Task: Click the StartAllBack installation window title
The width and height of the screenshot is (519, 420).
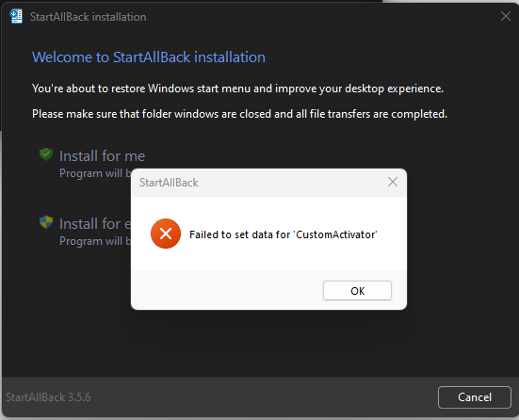Action: pos(88,17)
